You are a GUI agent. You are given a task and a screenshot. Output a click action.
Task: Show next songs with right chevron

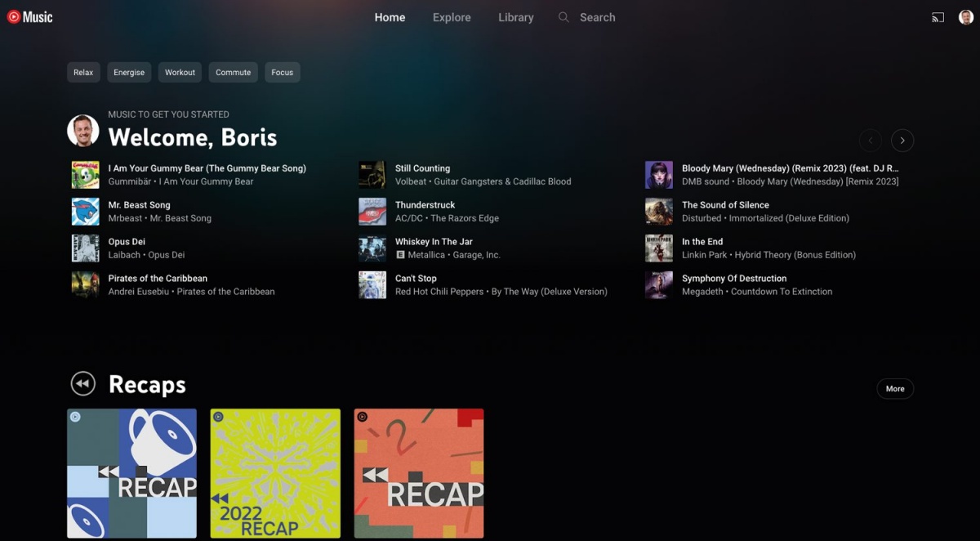(902, 141)
